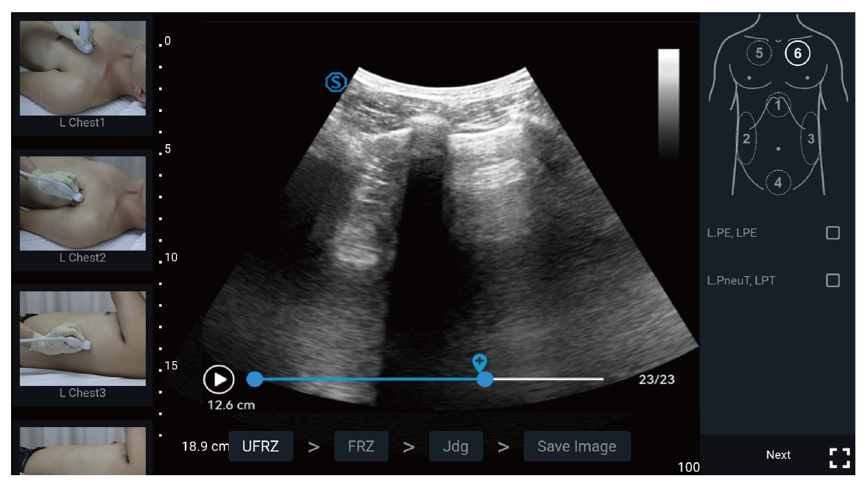
Task: Click the Jdg judge button
Action: [456, 446]
